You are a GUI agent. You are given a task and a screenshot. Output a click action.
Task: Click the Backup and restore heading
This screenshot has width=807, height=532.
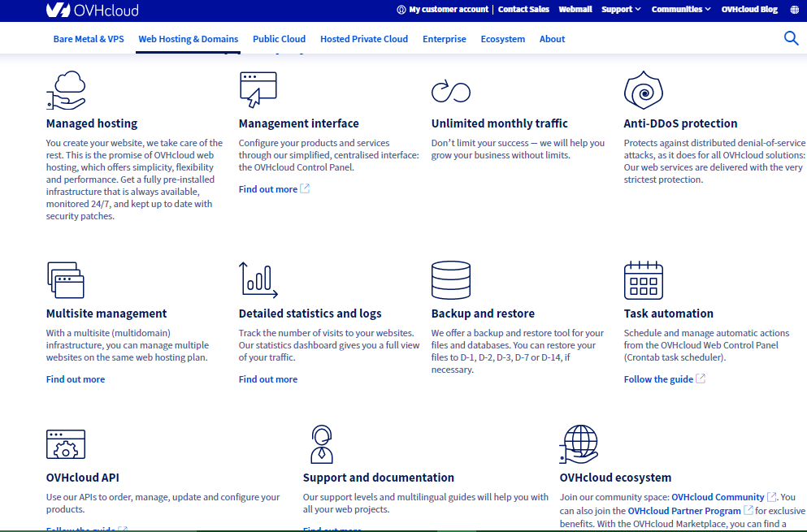[x=483, y=314]
